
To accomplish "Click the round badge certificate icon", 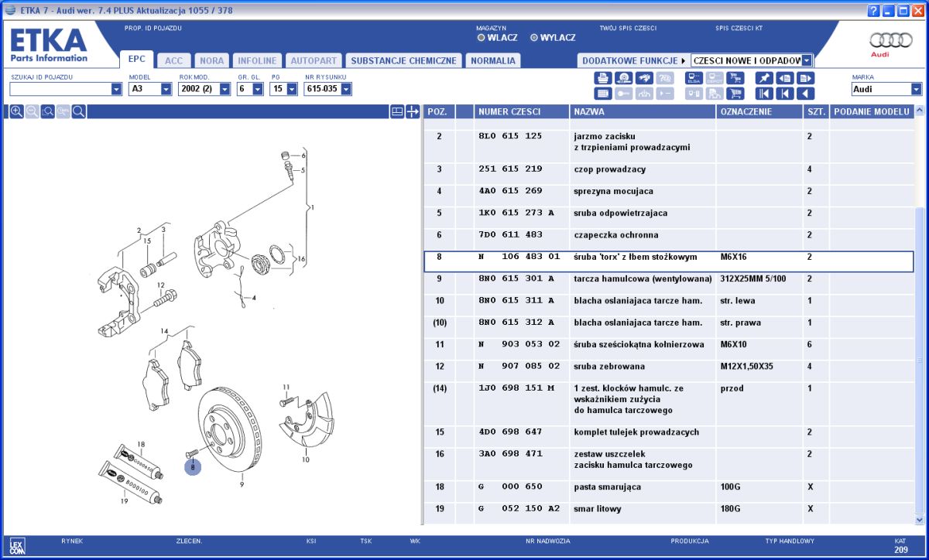I will 624,78.
